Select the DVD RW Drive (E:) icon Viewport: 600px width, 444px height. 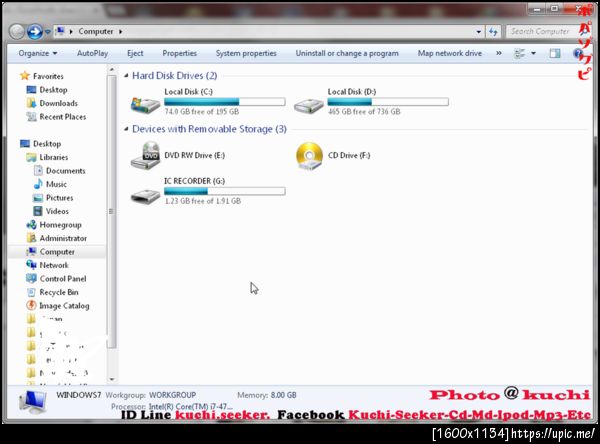145,156
